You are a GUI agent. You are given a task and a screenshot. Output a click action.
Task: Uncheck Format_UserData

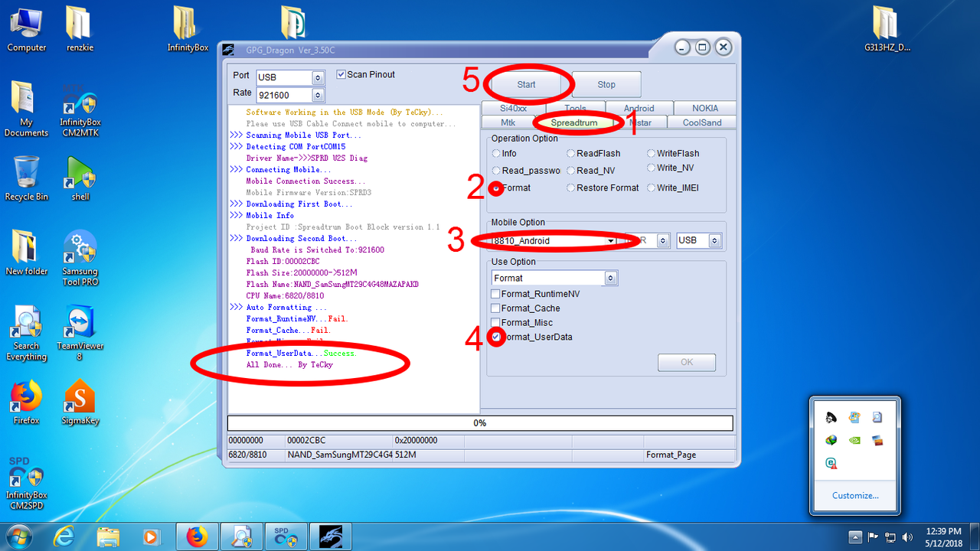tap(495, 337)
